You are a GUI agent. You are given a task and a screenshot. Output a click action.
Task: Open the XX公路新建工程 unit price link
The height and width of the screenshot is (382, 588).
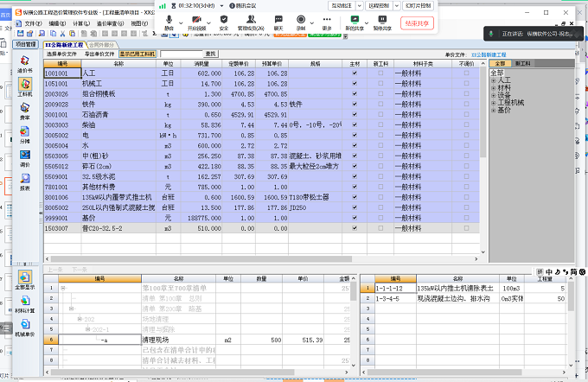click(x=489, y=54)
